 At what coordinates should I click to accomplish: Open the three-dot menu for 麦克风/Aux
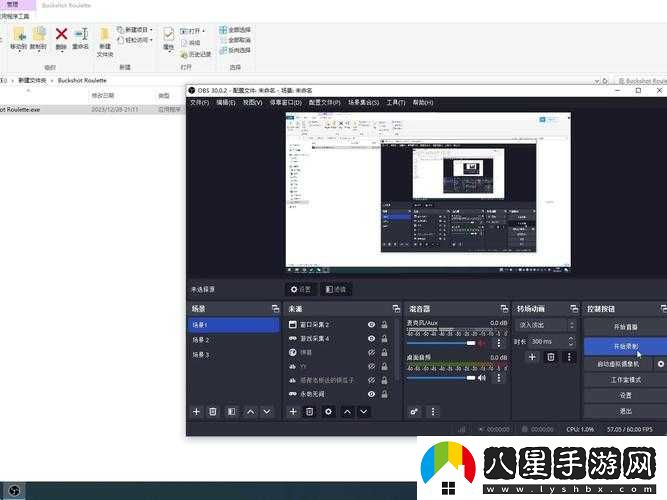[x=499, y=343]
